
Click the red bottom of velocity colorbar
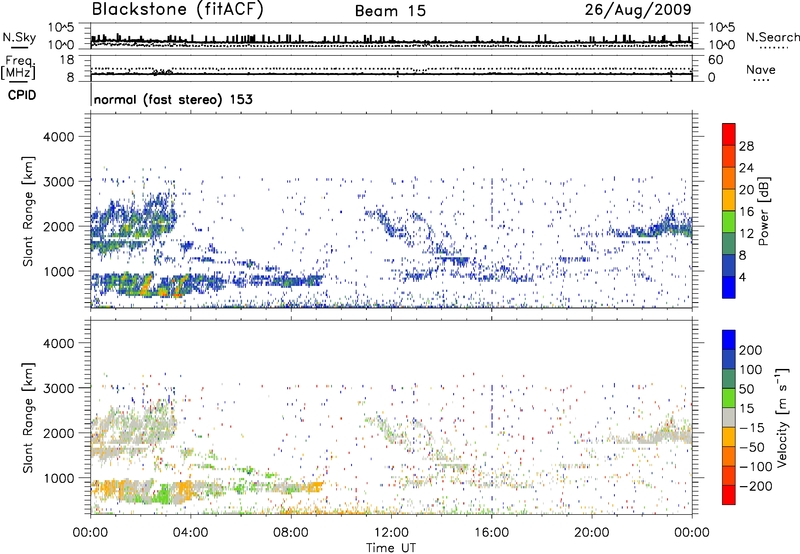tap(729, 495)
